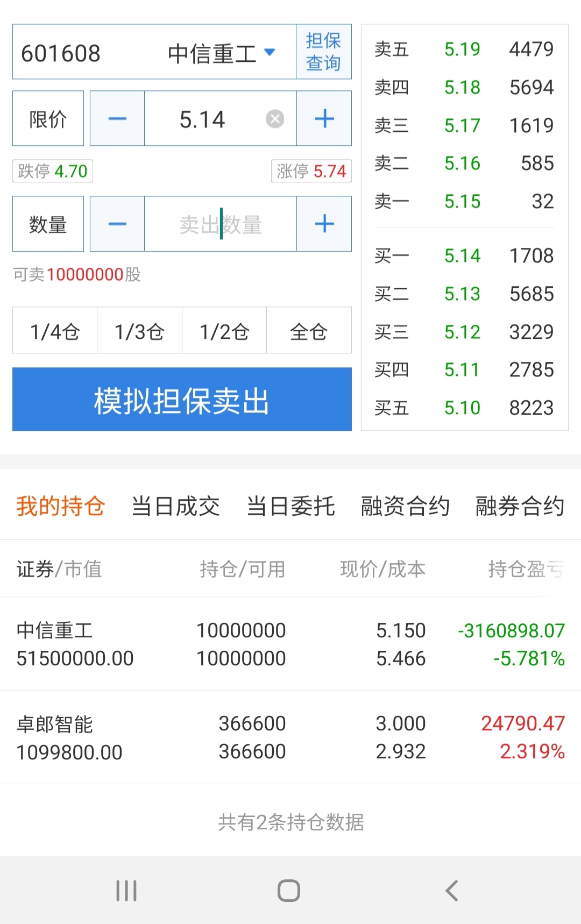Pick the 买四 quote at 5.11
This screenshot has width=581, height=924.
(x=464, y=369)
